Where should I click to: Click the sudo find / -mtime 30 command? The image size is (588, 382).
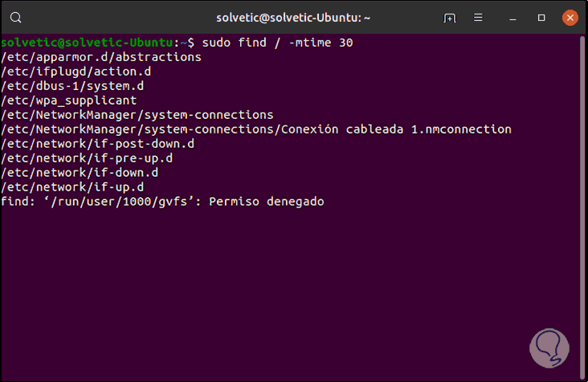(276, 43)
